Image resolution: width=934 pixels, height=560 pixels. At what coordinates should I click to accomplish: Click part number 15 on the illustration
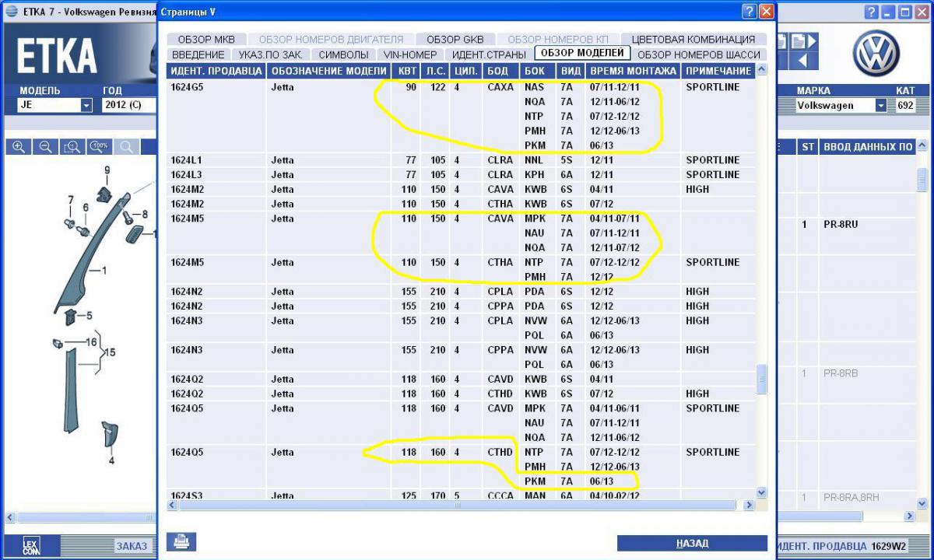pos(111,352)
